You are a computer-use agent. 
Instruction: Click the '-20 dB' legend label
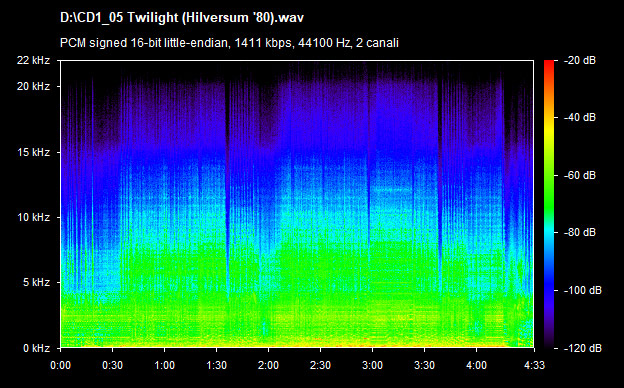[x=580, y=60]
